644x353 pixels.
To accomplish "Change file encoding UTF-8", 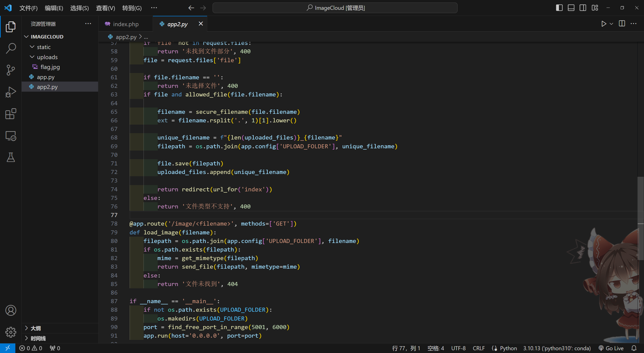I will (x=458, y=348).
